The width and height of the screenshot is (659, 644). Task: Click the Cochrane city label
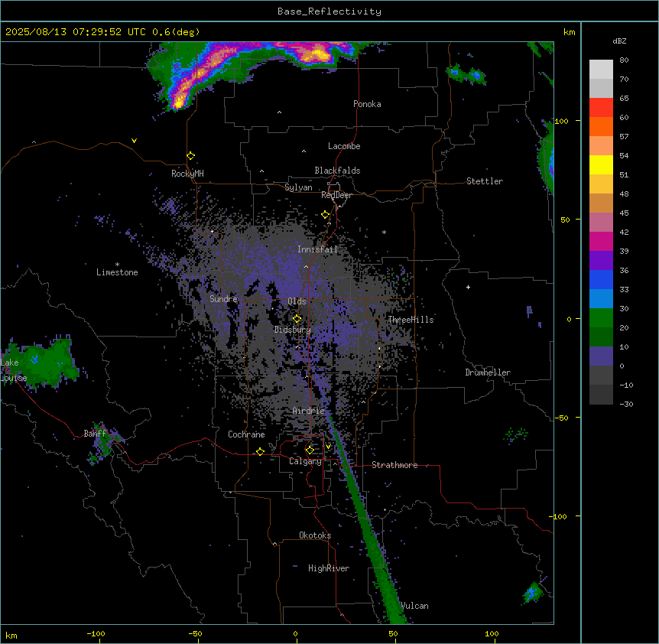coord(246,434)
